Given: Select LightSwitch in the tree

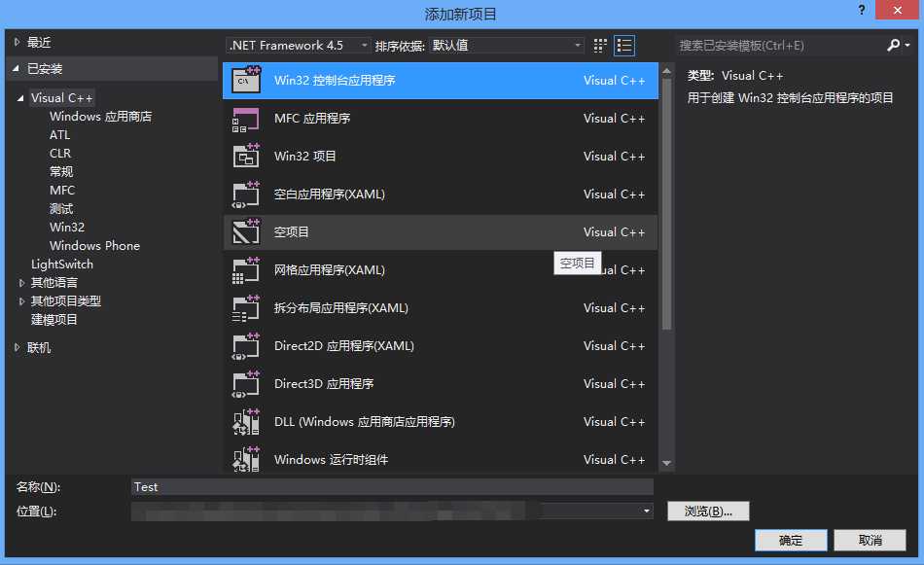Looking at the screenshot, I should (x=62, y=264).
